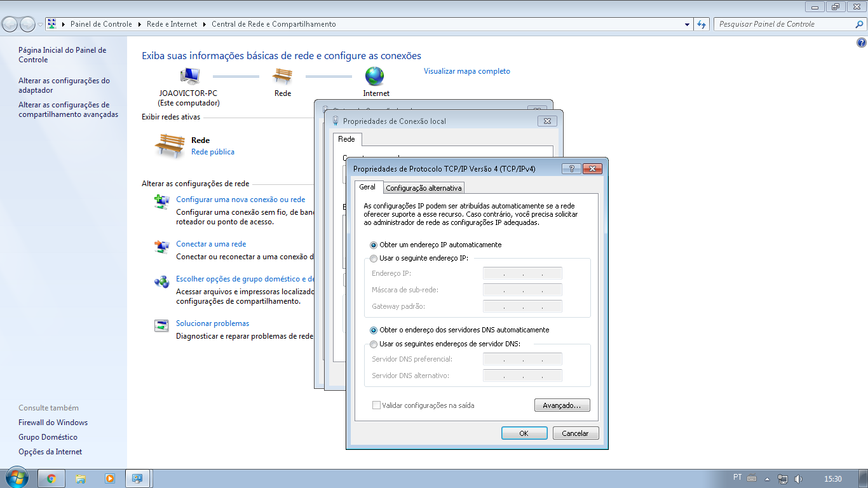Viewport: 868px width, 488px height.
Task: Select 'Usar os seguintes endereços de servidor DNS'
Action: tap(374, 344)
